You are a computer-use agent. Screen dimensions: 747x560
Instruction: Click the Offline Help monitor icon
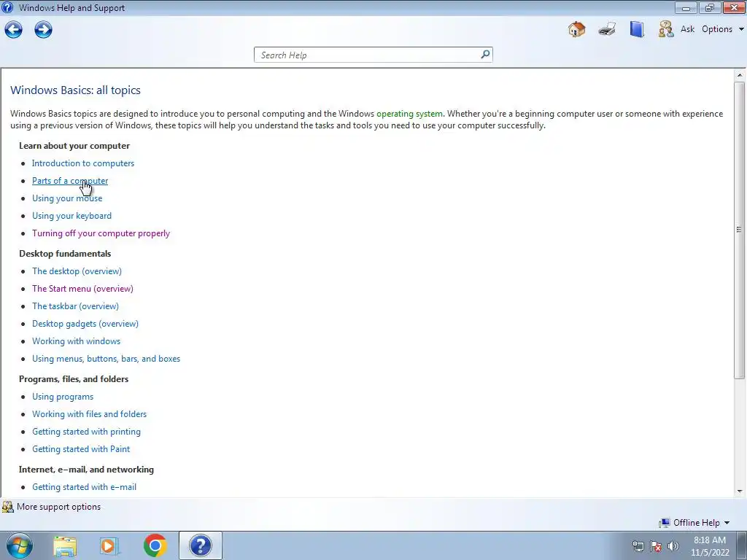click(x=664, y=523)
